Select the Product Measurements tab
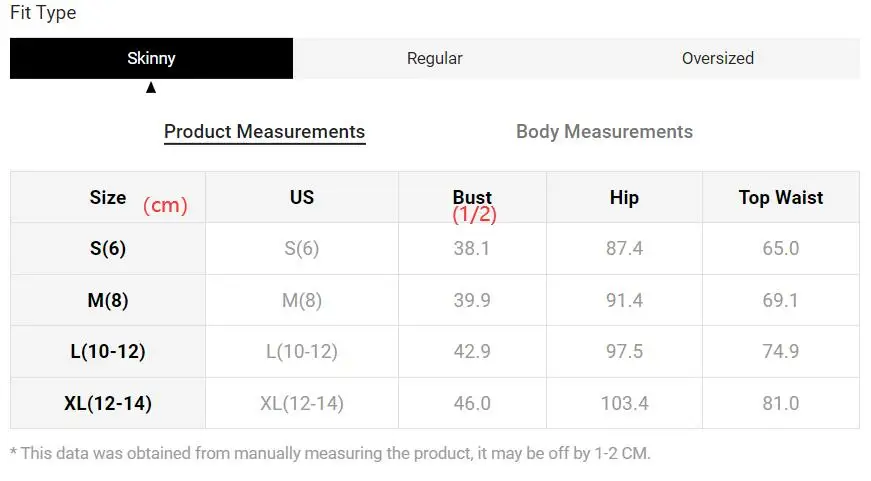Viewport: 871px width, 481px height. [264, 132]
